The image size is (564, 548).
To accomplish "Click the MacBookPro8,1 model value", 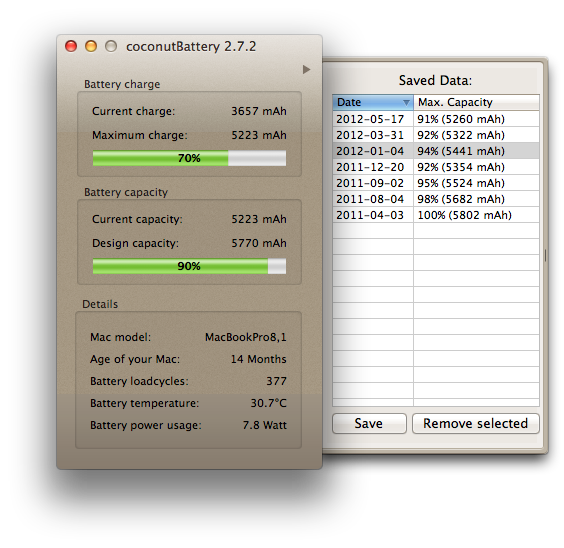I will coord(246,337).
